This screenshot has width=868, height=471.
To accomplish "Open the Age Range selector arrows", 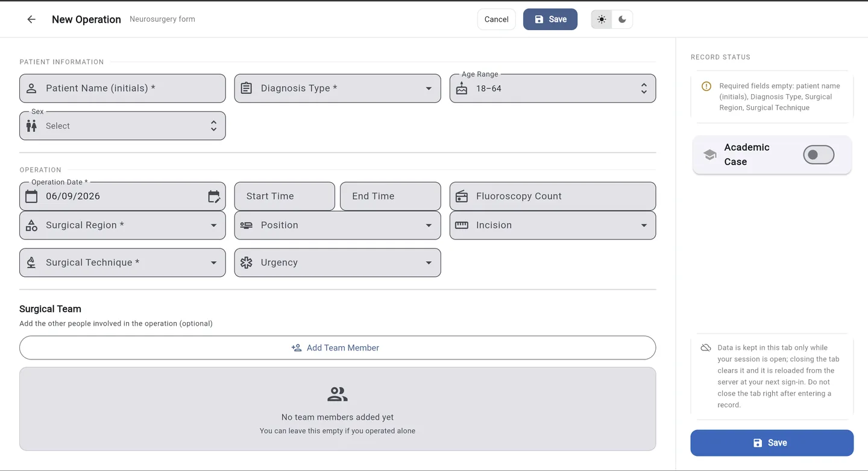I will tap(644, 89).
